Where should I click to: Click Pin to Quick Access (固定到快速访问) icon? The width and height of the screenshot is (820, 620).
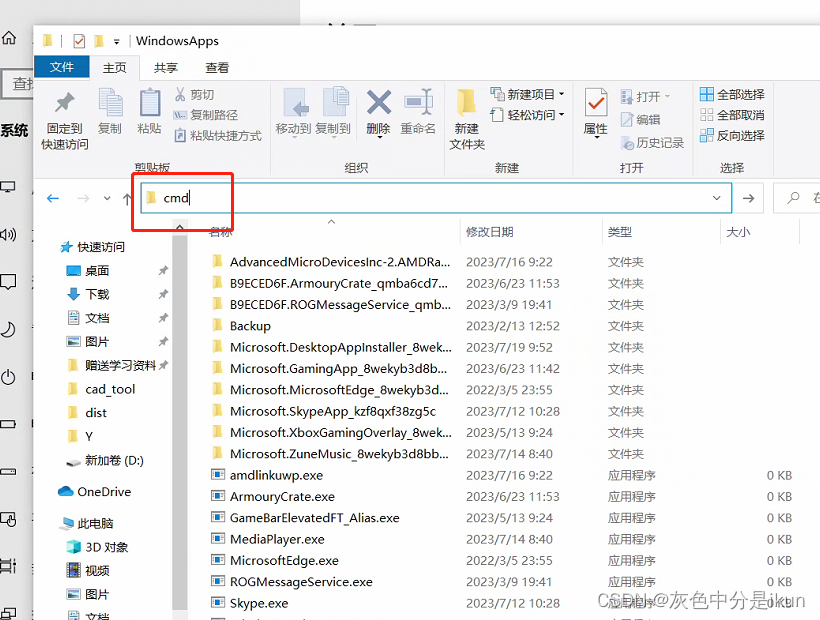tap(64, 103)
